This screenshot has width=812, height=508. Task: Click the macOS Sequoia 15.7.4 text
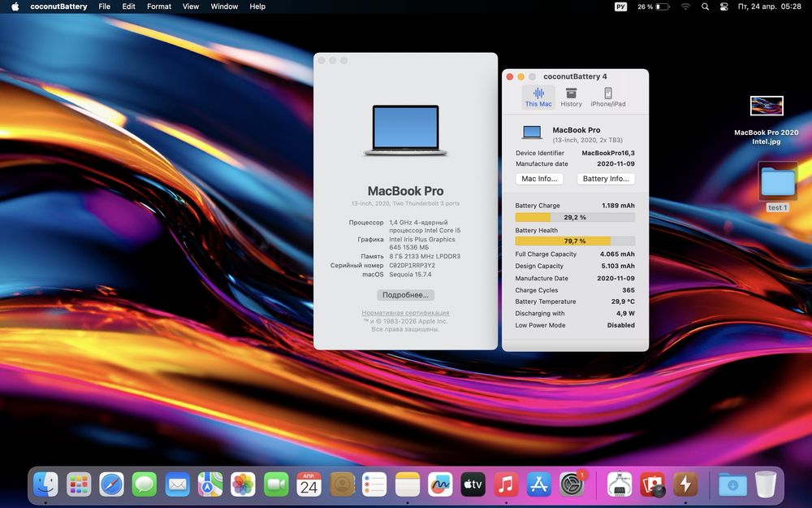tap(410, 274)
